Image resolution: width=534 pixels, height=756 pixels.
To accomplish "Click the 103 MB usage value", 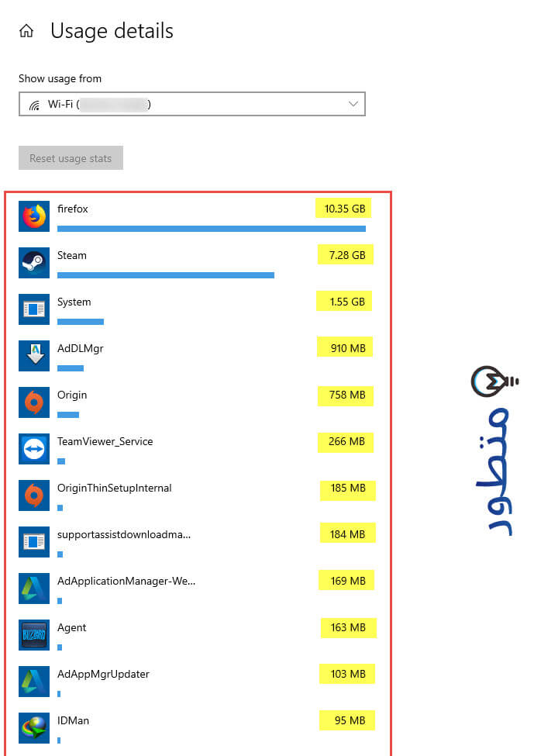I will (347, 674).
